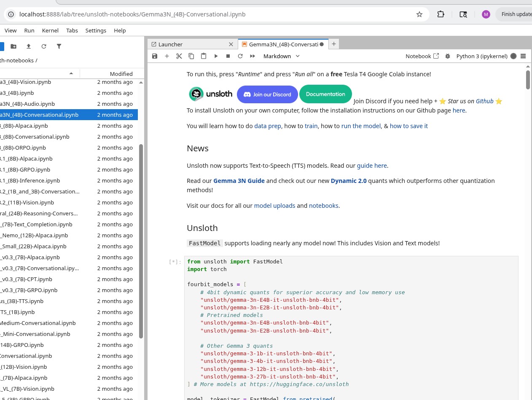Enable the debugger bug icon
Viewport: 532px width, 400px height.
447,56
